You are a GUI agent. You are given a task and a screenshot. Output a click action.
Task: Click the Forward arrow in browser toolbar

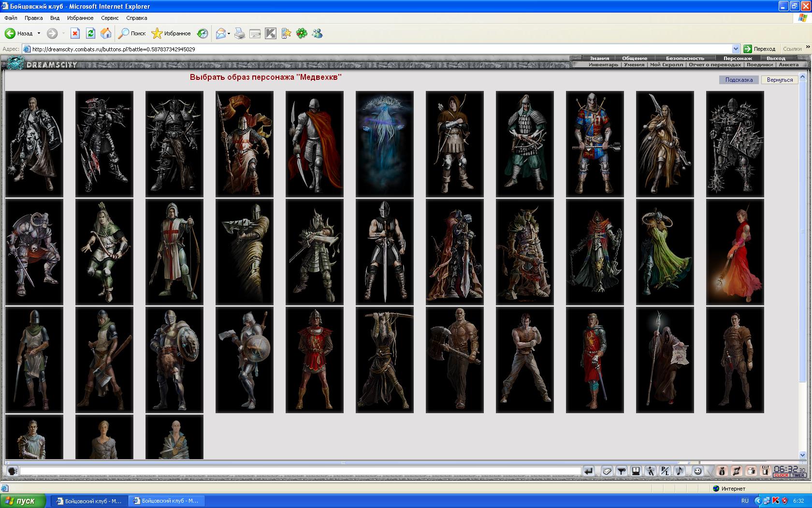[x=52, y=33]
